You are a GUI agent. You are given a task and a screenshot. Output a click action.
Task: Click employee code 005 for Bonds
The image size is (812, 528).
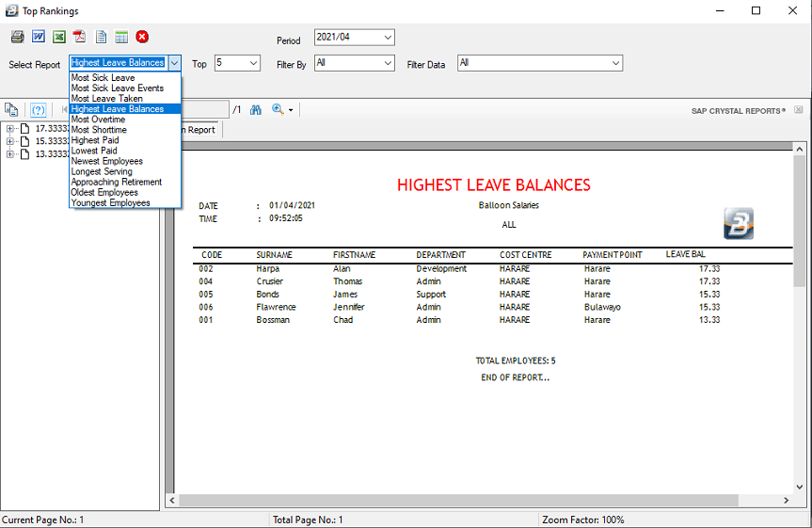coord(206,294)
